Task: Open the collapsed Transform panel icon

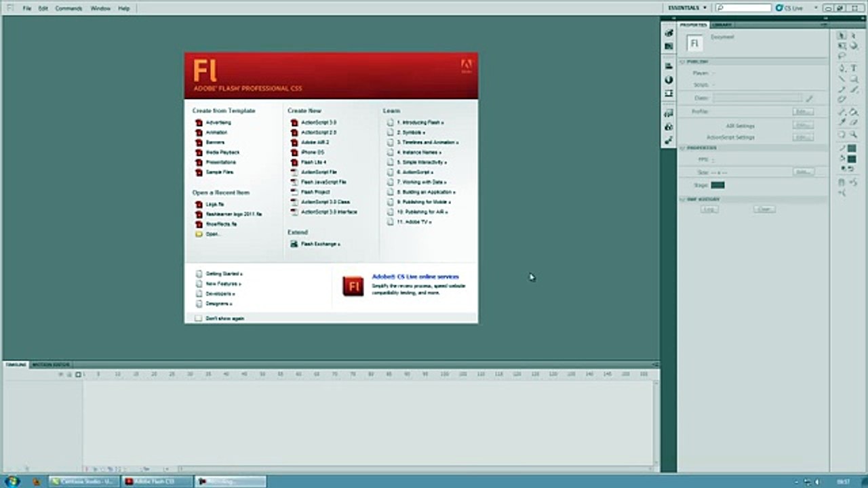Action: [x=669, y=93]
